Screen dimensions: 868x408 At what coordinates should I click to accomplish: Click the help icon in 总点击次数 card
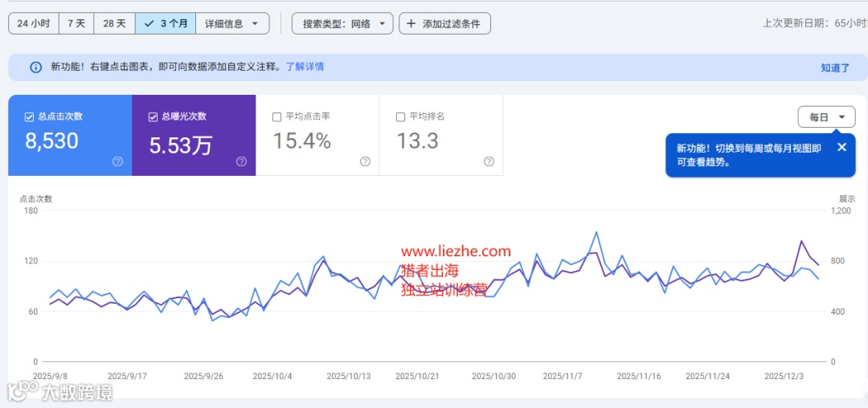point(117,161)
